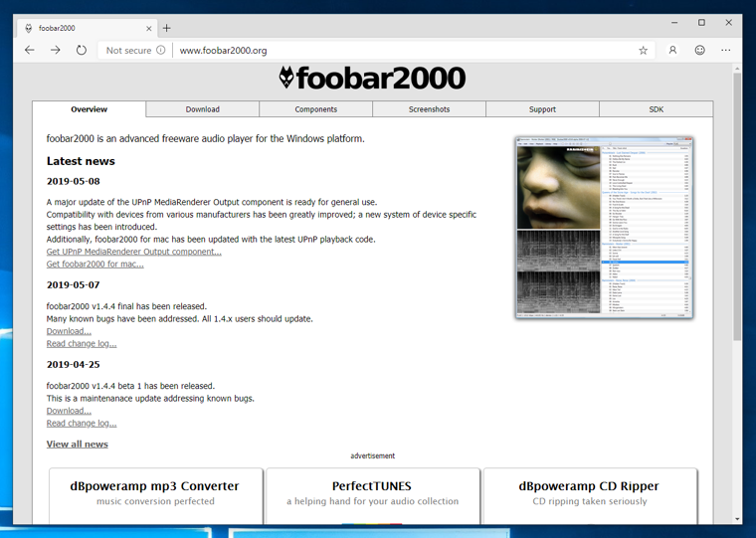Click the scrollbar down arrow
Image resolution: width=756 pixels, height=538 pixels.
coord(737,519)
